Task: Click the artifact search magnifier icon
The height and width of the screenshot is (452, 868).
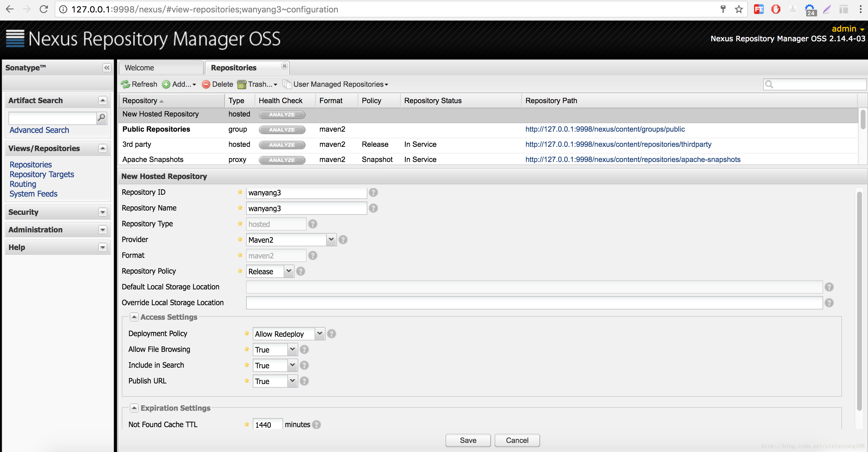Action: tap(102, 118)
